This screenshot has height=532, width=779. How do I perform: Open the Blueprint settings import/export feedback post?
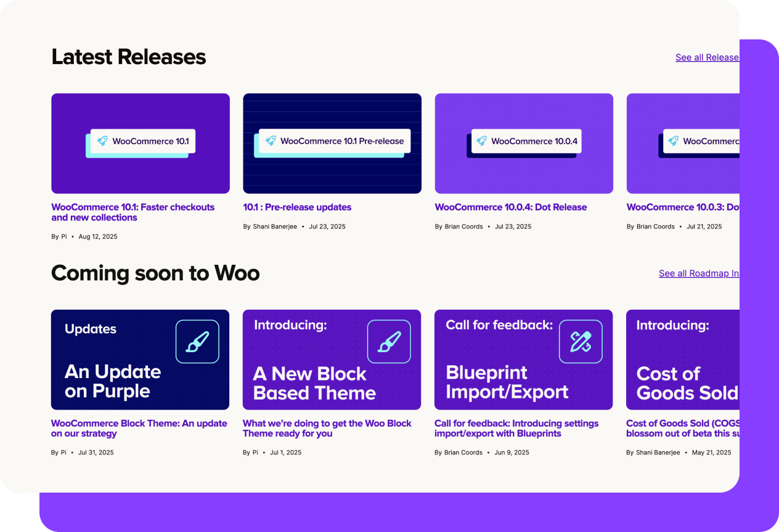tap(516, 428)
